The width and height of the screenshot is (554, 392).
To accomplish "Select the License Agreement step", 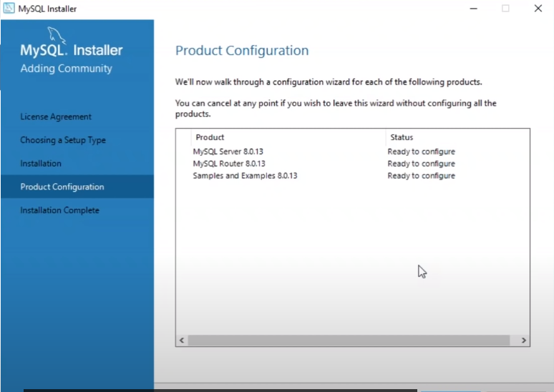I will (56, 117).
